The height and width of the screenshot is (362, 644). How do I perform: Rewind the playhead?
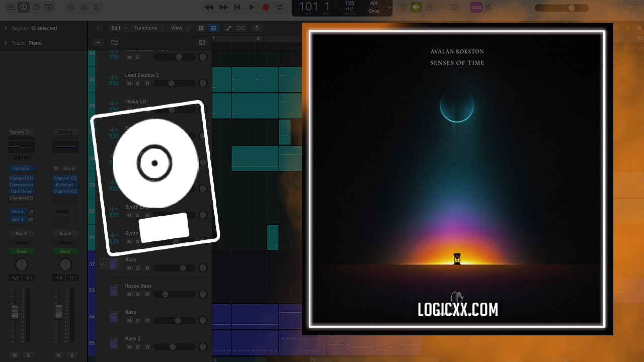209,7
